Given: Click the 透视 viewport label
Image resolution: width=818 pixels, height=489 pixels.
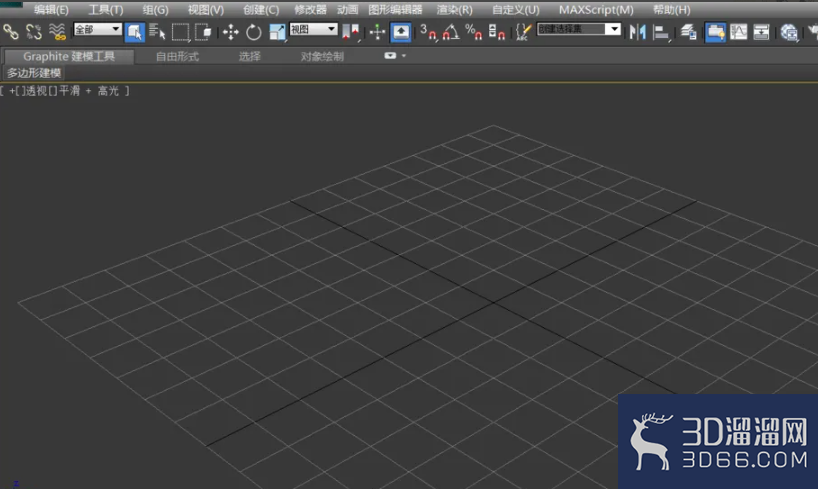Looking at the screenshot, I should pos(37,91).
